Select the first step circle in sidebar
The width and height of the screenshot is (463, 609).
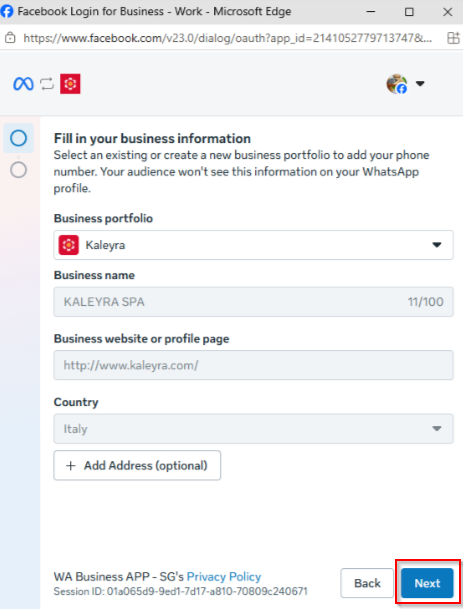pos(18,138)
